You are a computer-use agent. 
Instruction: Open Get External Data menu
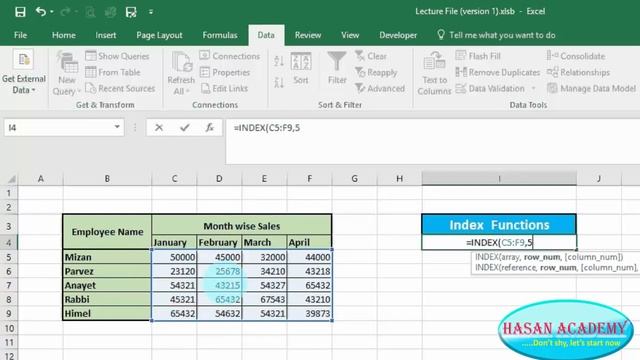point(24,73)
